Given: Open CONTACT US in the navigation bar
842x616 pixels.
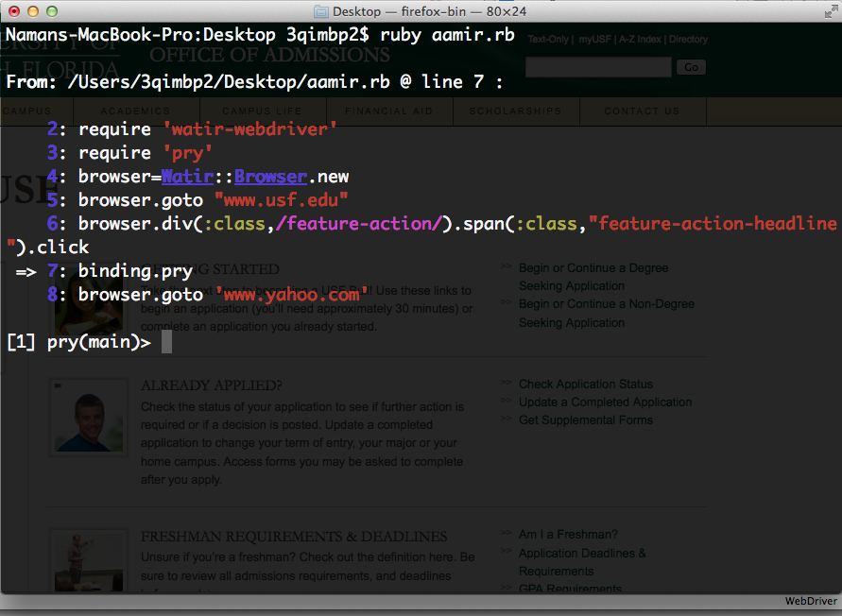Looking at the screenshot, I should click(643, 111).
